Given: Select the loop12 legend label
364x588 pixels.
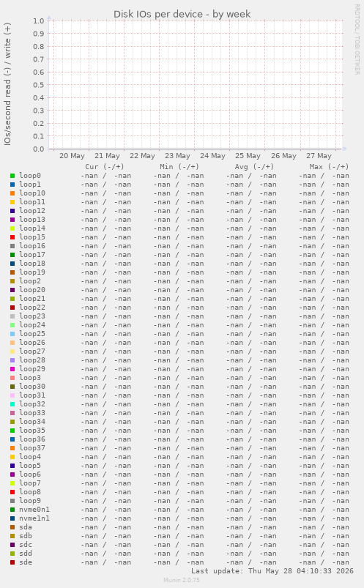Looking at the screenshot, I should click(x=32, y=211).
